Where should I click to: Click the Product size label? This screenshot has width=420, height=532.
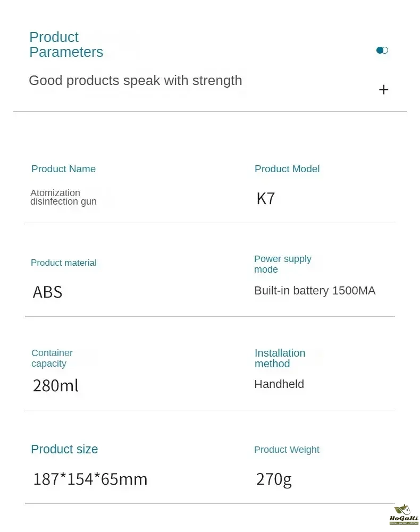click(x=64, y=449)
